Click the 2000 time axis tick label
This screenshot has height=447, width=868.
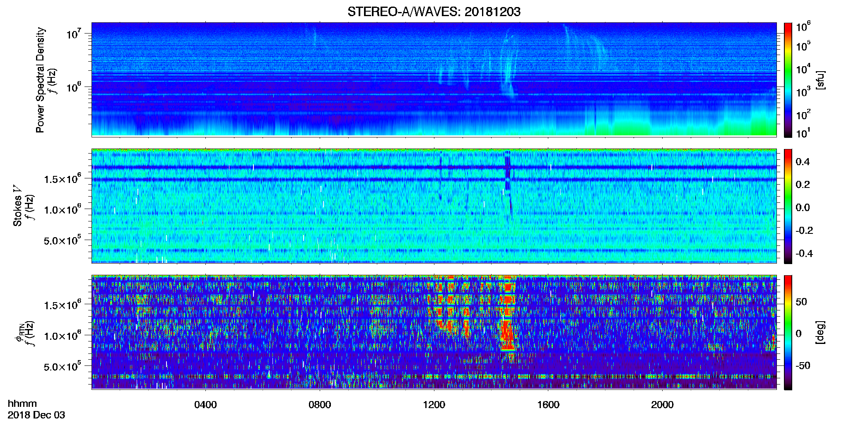662,404
